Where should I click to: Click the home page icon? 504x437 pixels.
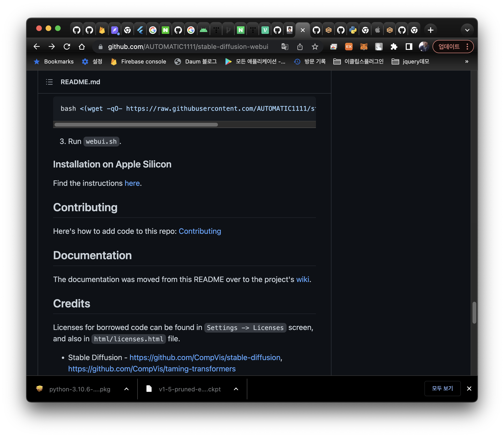tap(82, 47)
